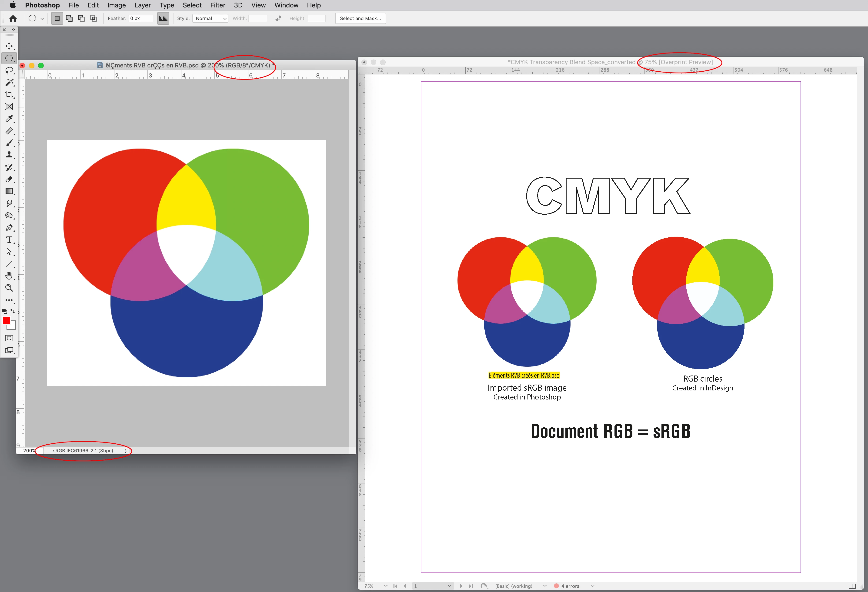Viewport: 868px width, 592px height.
Task: Click the Home button in options bar
Action: point(13,18)
